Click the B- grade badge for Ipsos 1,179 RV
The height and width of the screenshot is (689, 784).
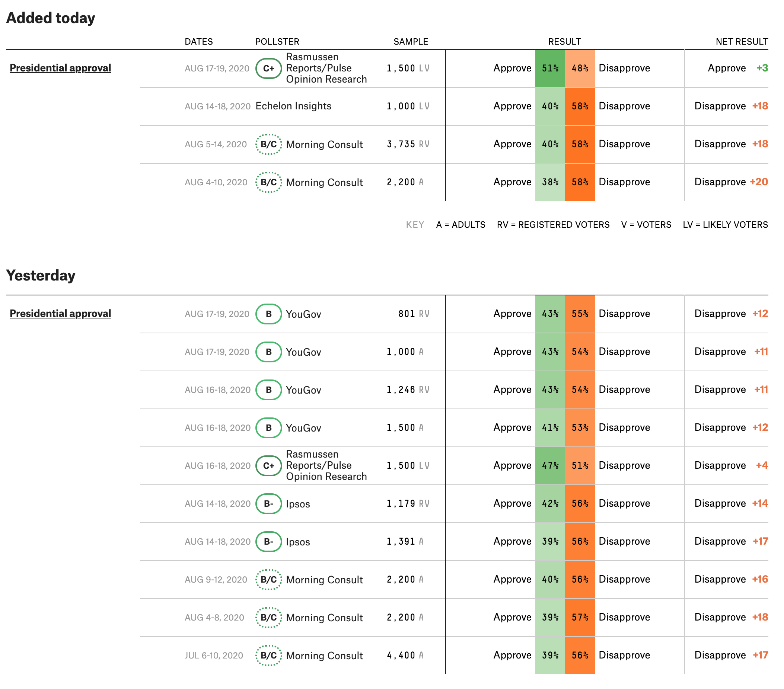268,503
